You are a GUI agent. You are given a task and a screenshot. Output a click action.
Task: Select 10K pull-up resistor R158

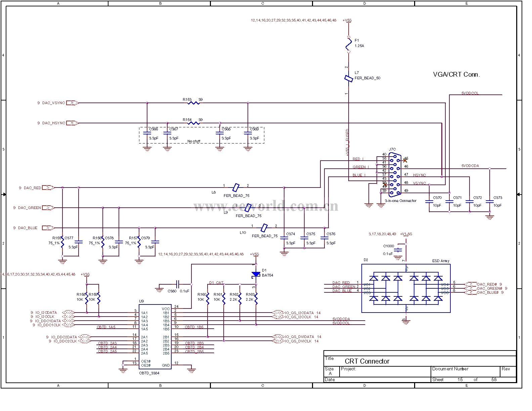tap(87, 298)
